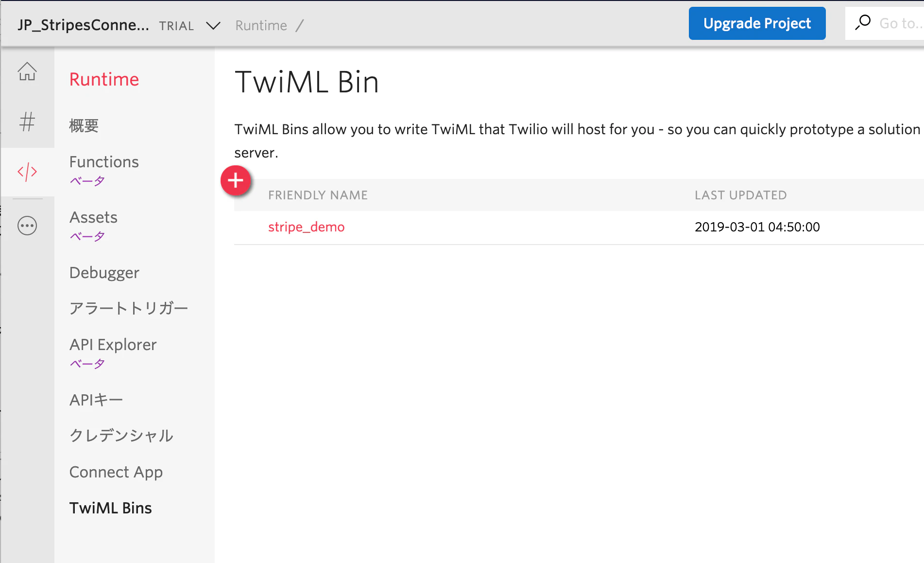Go to Assets in the sidebar

point(93,217)
